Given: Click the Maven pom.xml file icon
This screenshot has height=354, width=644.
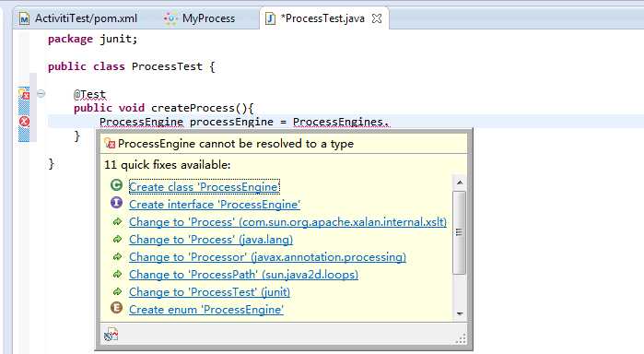Looking at the screenshot, I should [x=24, y=18].
